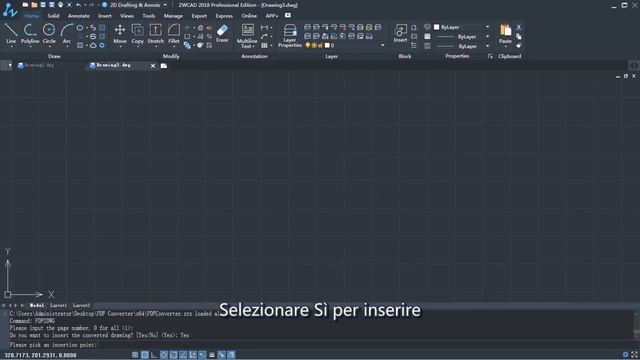This screenshot has height=360, width=640.
Task: Click the white layer color swatch beside 0
Action: [327, 45]
